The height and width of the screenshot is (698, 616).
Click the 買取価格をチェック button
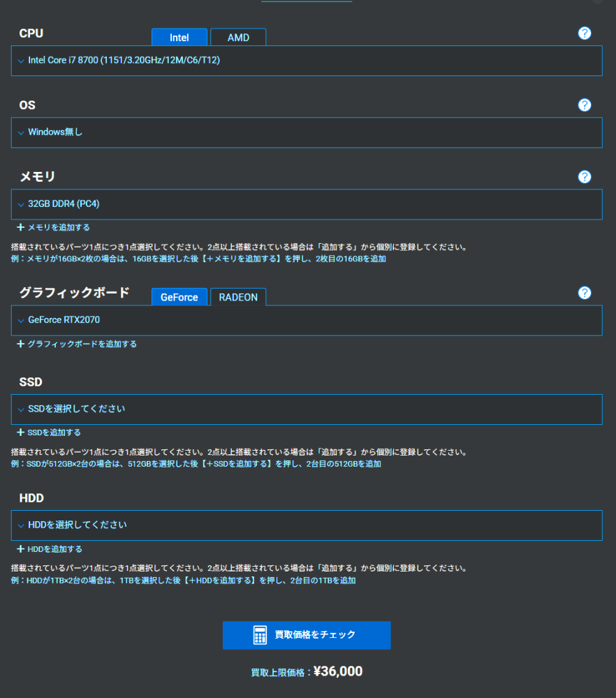click(307, 635)
